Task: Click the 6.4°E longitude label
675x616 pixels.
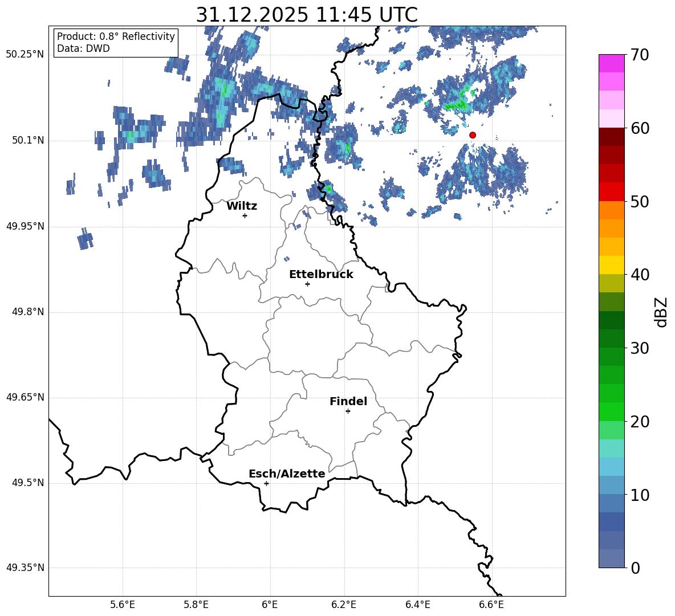Action: pos(417,605)
